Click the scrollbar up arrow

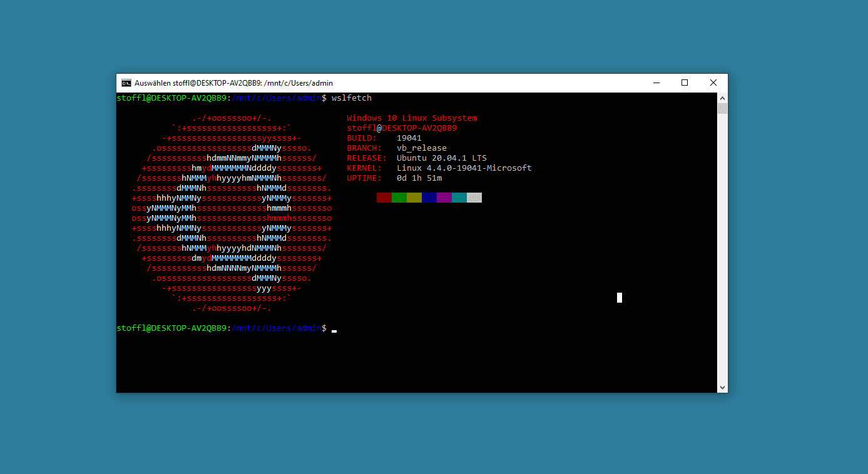pyautogui.click(x=722, y=98)
